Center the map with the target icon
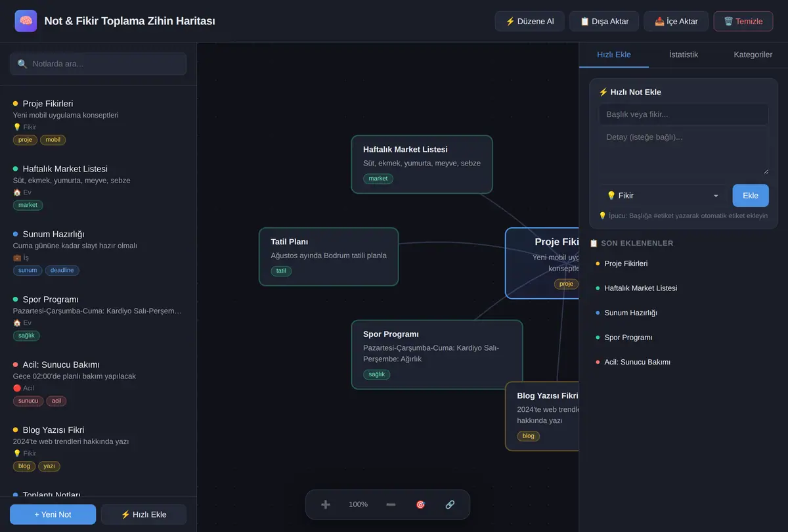 (420, 504)
